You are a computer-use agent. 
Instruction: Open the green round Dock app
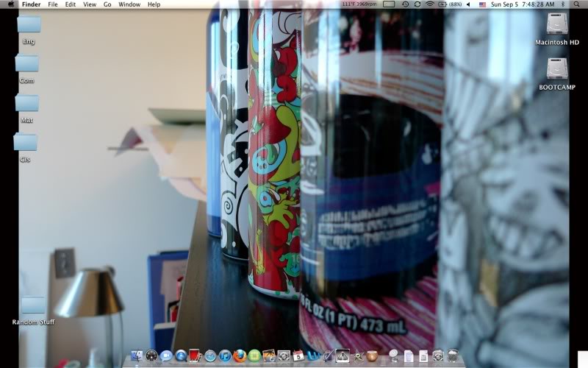point(254,355)
